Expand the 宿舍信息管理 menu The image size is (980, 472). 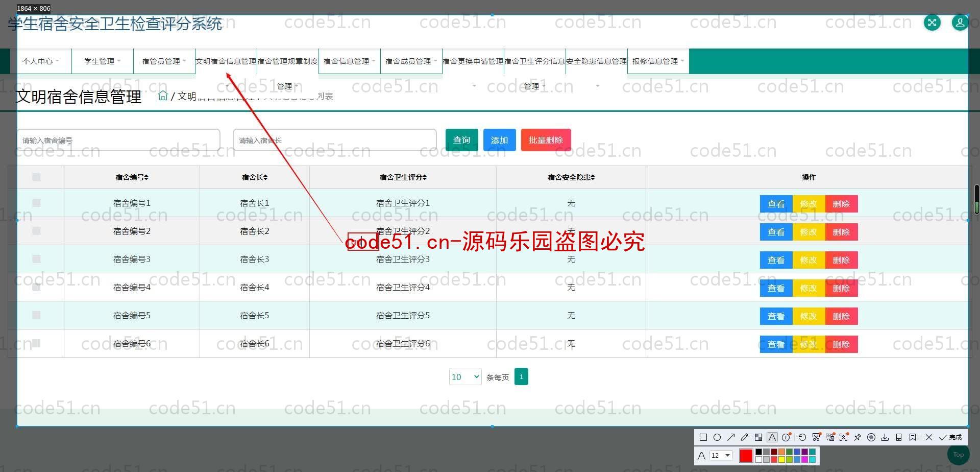[x=350, y=61]
